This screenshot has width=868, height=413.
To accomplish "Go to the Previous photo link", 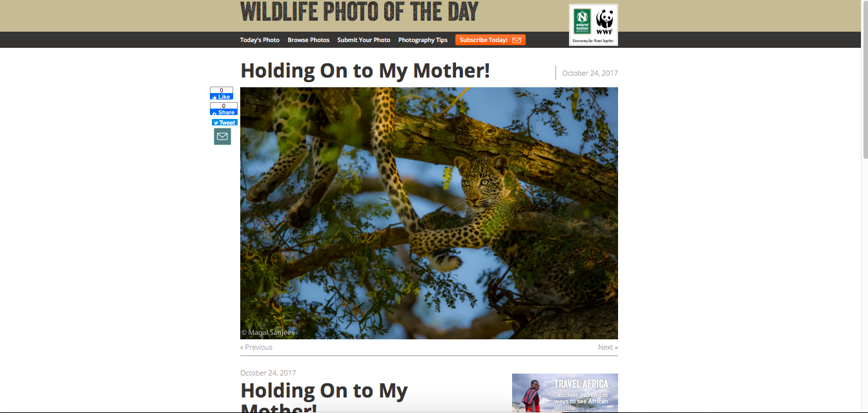I will 256,347.
